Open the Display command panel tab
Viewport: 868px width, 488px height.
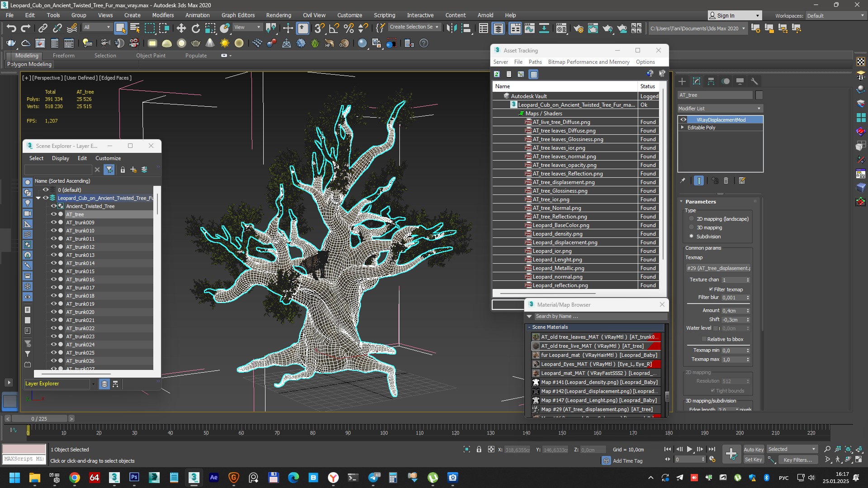740,81
